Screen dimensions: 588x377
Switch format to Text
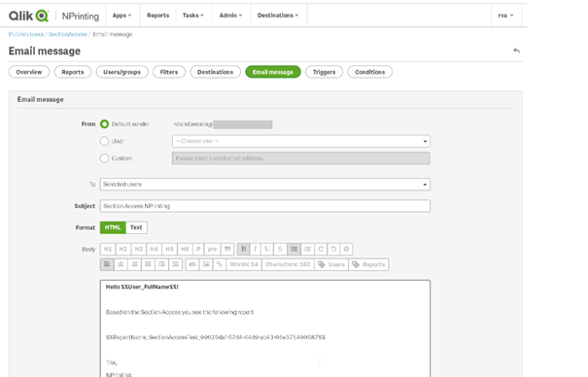pyautogui.click(x=136, y=227)
